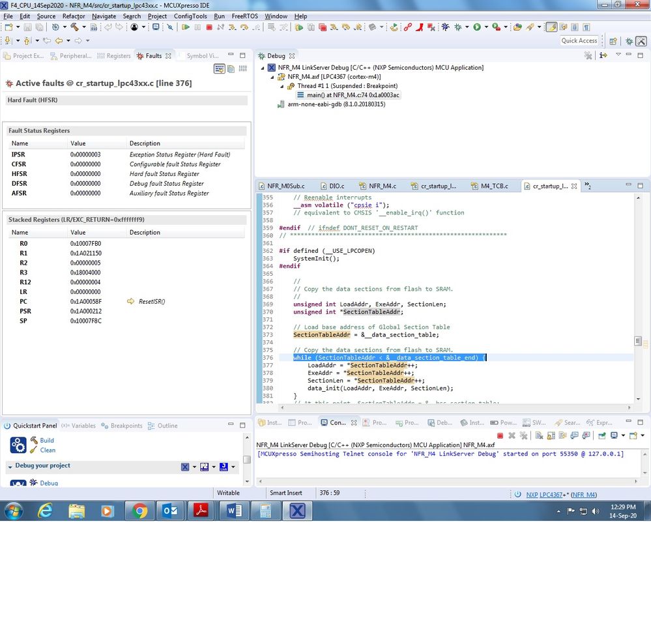This screenshot has width=651, height=644.
Task: Click the Quickstart Build hammer icon
Action: click(x=34, y=440)
